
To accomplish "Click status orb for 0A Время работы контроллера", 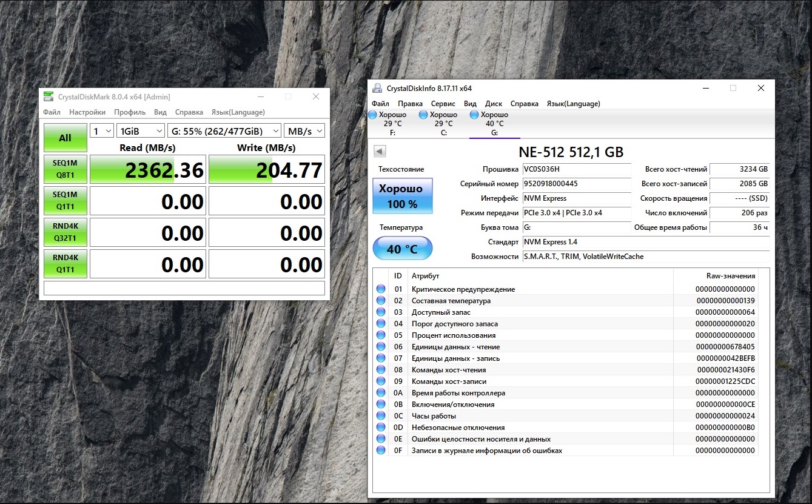I will pyautogui.click(x=381, y=393).
